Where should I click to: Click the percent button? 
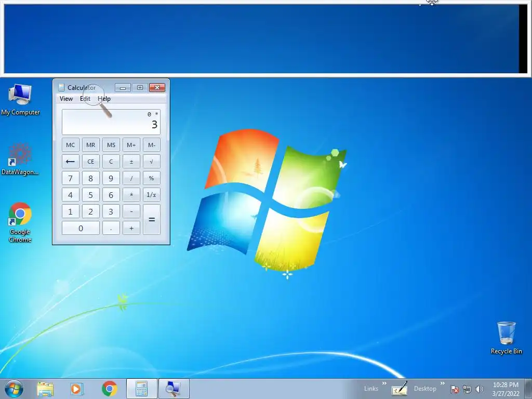coord(152,178)
